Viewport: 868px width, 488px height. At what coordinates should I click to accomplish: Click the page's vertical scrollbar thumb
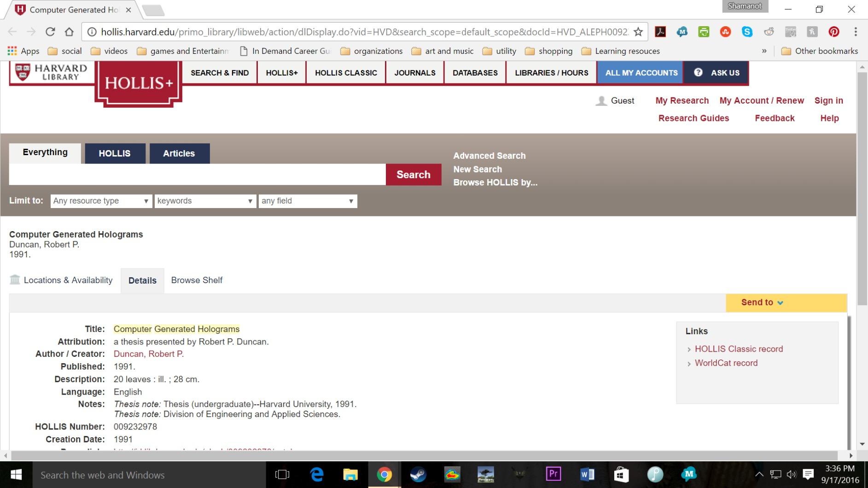(x=862, y=189)
